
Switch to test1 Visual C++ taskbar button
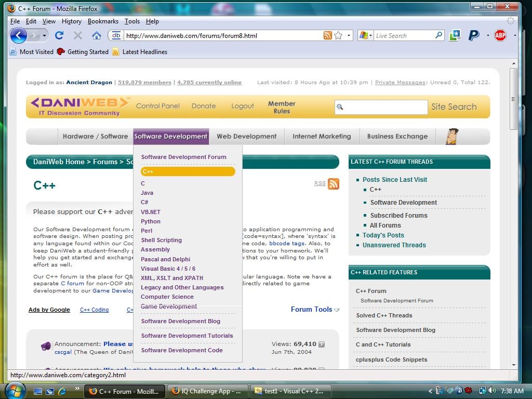(x=290, y=391)
